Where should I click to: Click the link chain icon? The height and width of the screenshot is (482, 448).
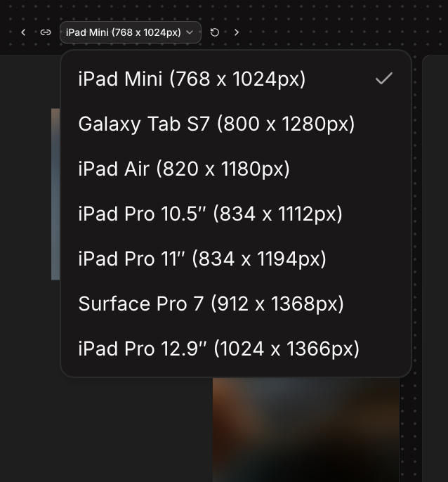pos(46,32)
